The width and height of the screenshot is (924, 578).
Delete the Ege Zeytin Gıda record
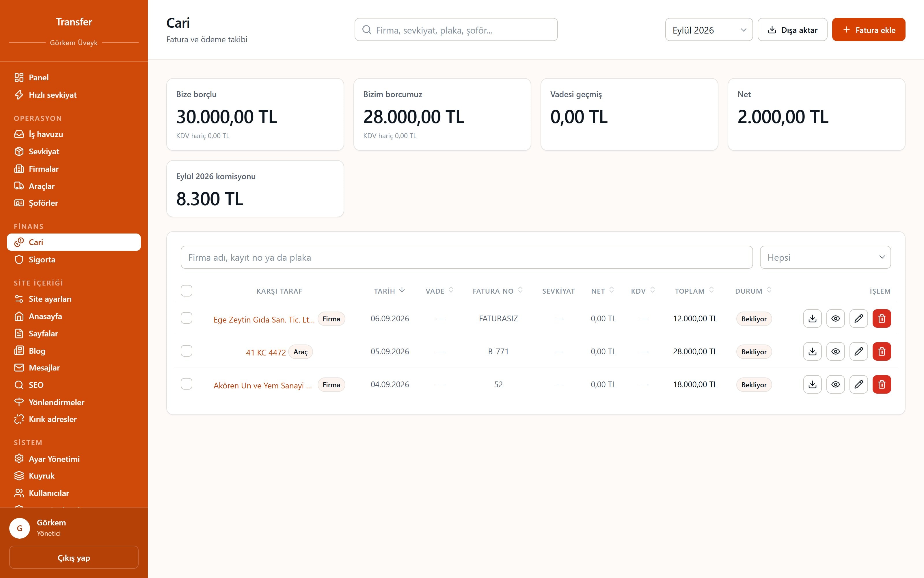[x=882, y=318]
